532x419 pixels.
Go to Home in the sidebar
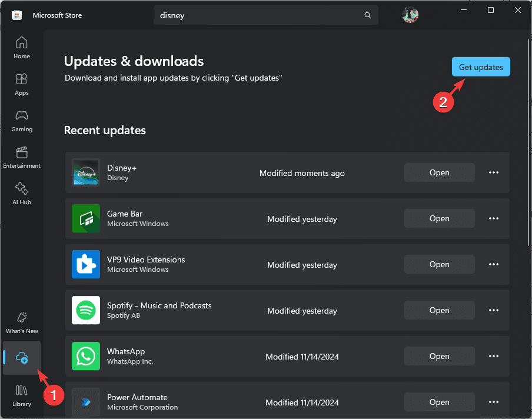pos(22,48)
